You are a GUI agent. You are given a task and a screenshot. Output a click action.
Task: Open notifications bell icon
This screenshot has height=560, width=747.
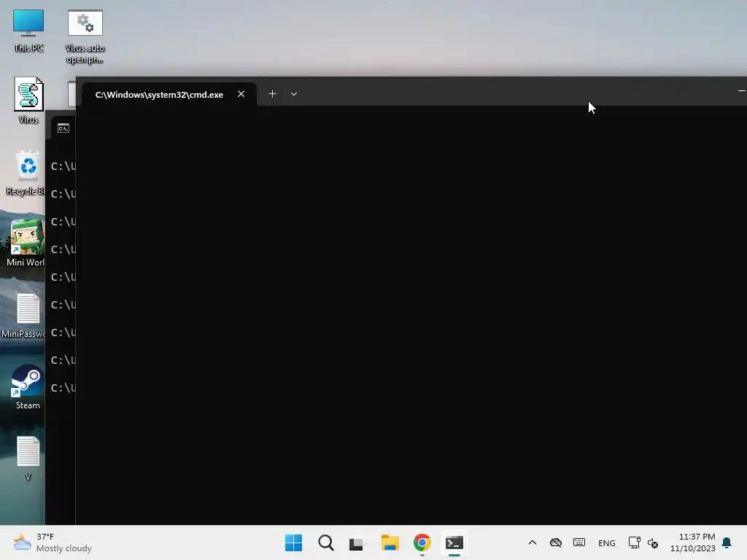point(727,542)
